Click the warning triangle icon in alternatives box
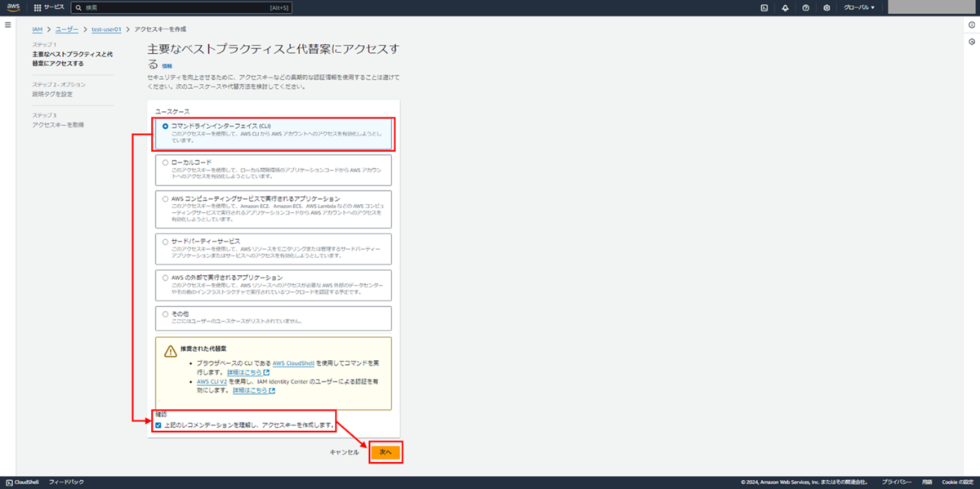 (170, 351)
